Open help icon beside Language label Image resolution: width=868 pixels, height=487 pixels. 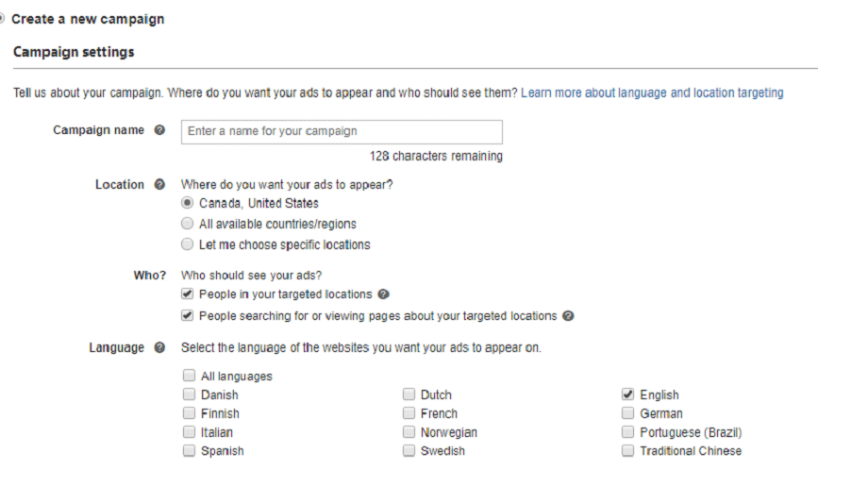pyautogui.click(x=159, y=347)
